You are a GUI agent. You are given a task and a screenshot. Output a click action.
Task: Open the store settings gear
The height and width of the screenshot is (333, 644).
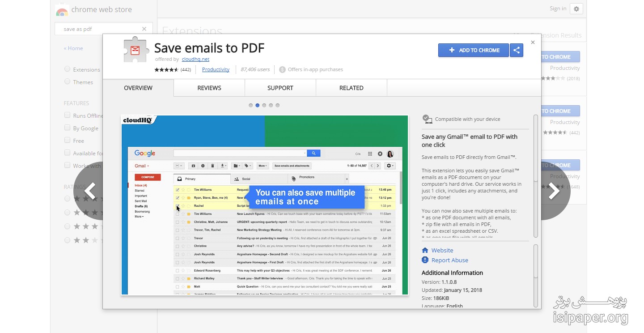coord(576,9)
